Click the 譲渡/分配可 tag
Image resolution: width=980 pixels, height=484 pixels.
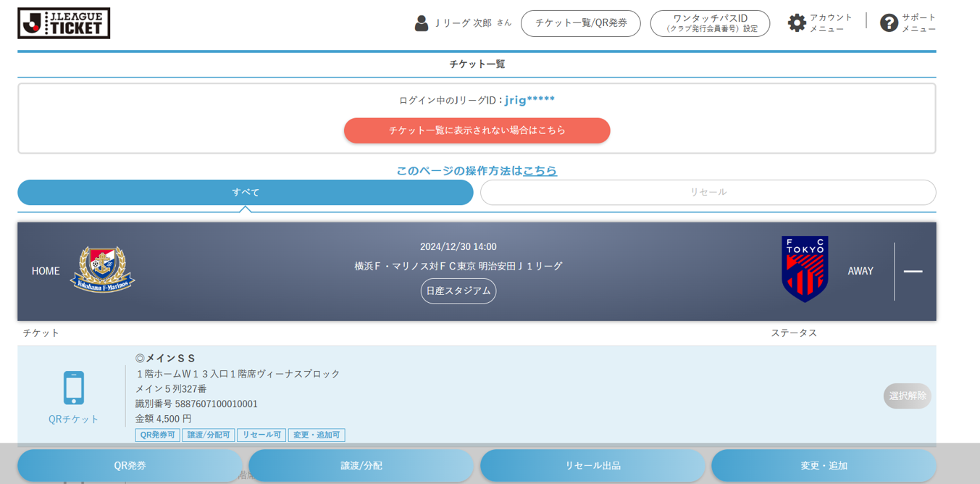(209, 435)
